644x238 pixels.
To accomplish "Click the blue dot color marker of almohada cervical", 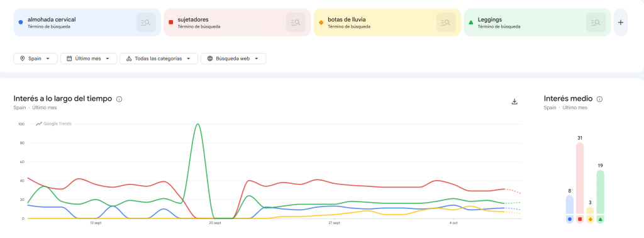I will 21,22.
